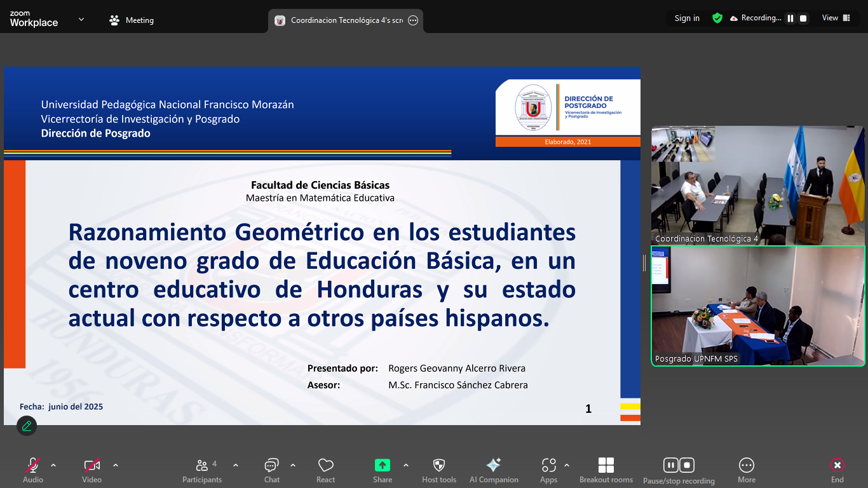
Task: Click "Rogers Geovanny Alcerro Rivera" on slide
Action: point(457,369)
